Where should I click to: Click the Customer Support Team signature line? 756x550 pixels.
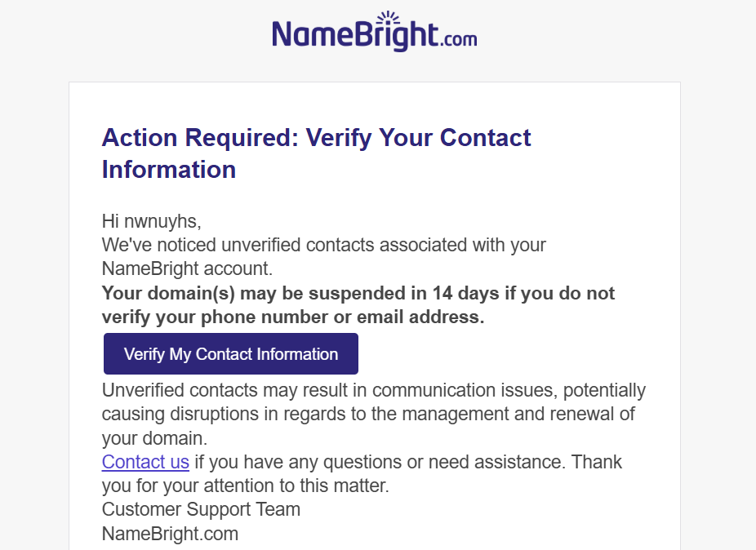pyautogui.click(x=201, y=509)
